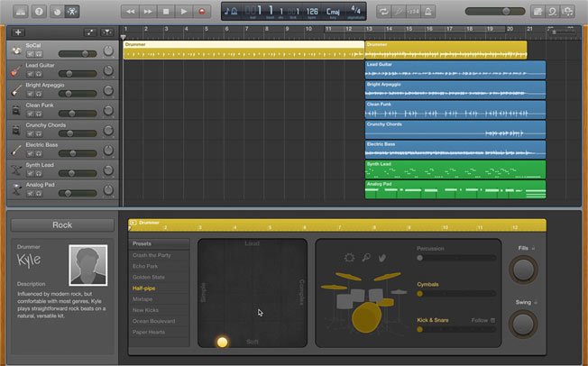Toggle the Metronome button

coord(427,12)
